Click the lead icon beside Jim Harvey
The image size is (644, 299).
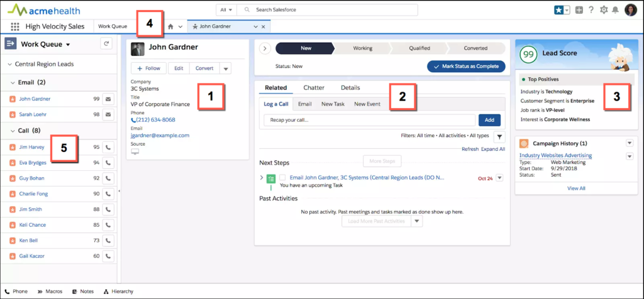13,147
